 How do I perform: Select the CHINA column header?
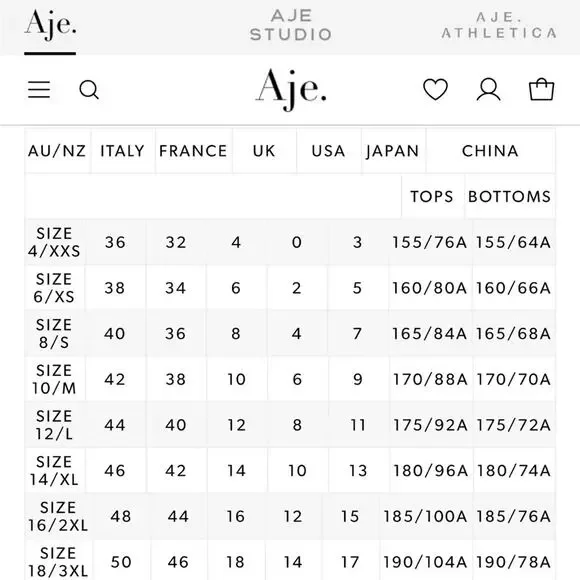tap(490, 151)
